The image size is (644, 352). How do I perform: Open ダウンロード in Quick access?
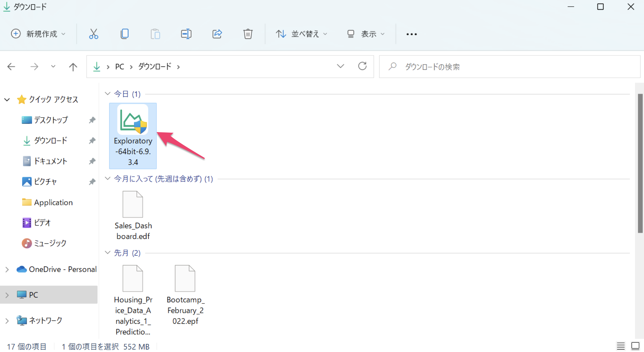tap(50, 140)
